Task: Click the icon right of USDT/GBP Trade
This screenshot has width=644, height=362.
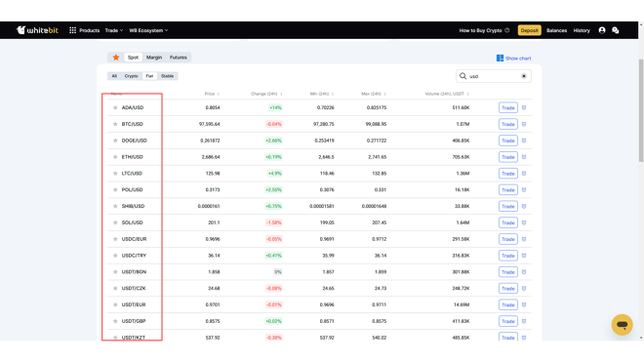Action: [x=524, y=321]
